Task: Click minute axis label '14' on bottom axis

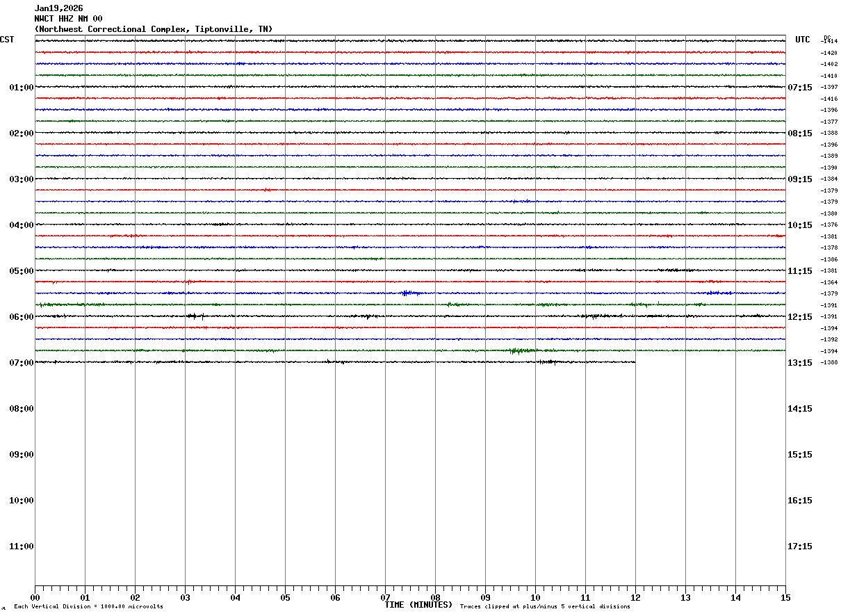Action: (735, 598)
